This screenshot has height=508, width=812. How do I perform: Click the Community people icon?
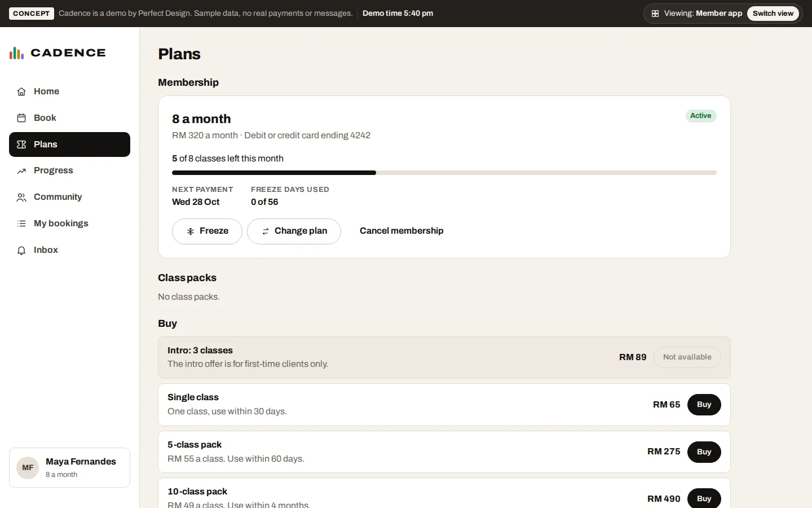pyautogui.click(x=21, y=198)
